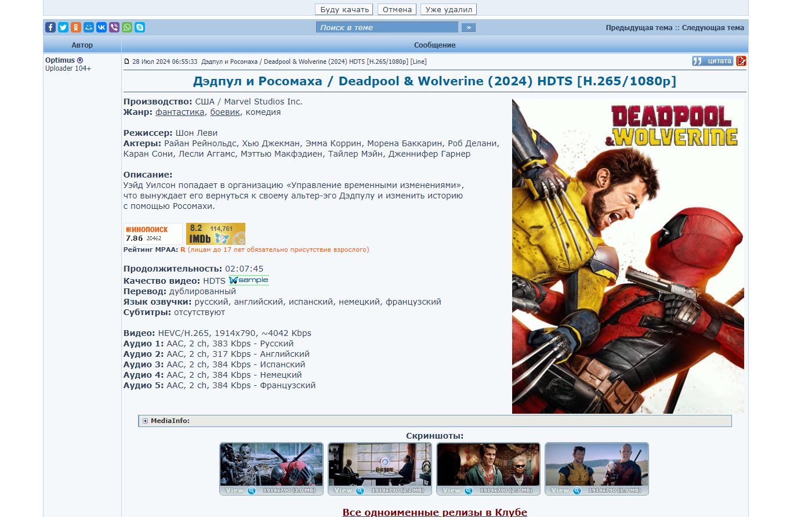Click the Продолжительность 02:07:45 line
The width and height of the screenshot is (812, 517).
click(x=193, y=269)
